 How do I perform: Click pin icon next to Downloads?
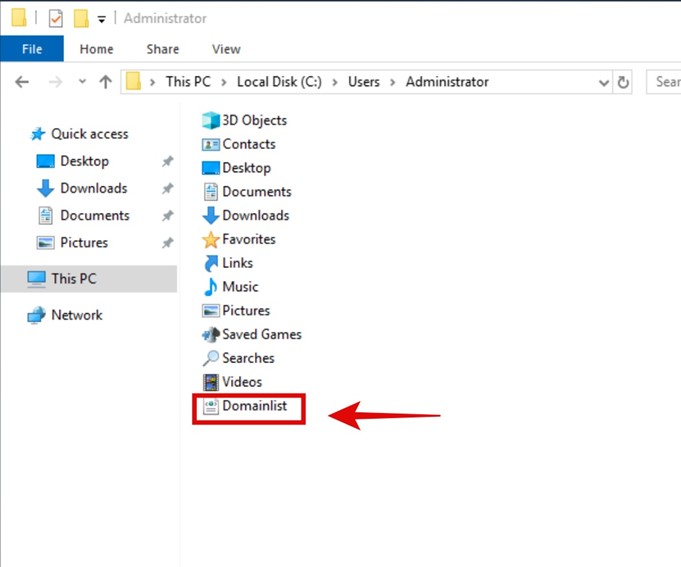pos(168,188)
